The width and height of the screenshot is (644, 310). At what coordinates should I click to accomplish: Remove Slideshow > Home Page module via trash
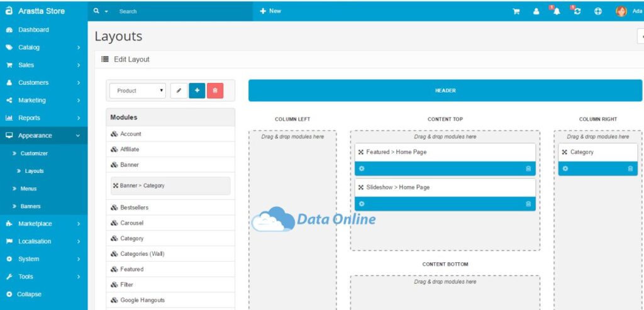[x=528, y=204]
